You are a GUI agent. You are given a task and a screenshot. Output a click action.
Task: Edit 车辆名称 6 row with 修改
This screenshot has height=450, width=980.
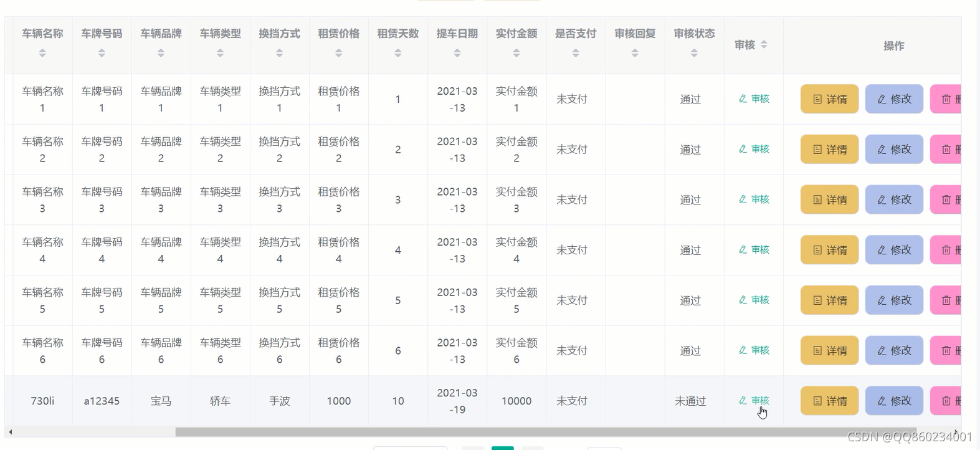(894, 350)
